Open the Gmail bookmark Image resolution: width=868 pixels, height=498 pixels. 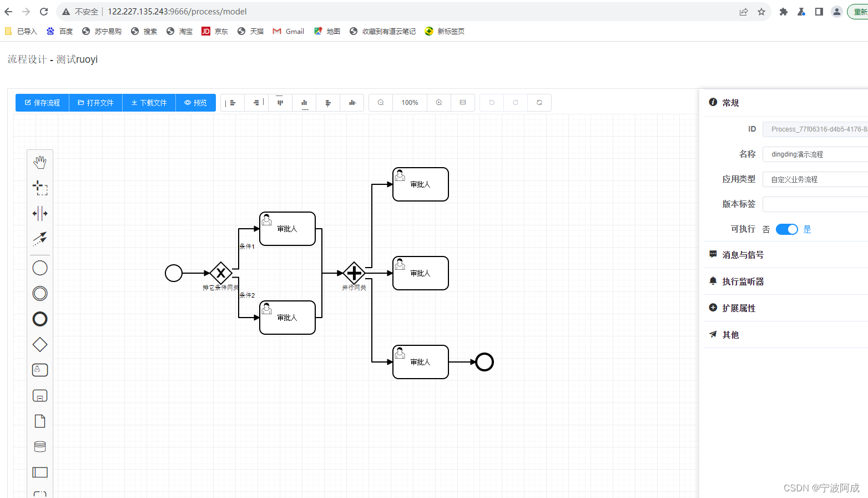point(289,32)
